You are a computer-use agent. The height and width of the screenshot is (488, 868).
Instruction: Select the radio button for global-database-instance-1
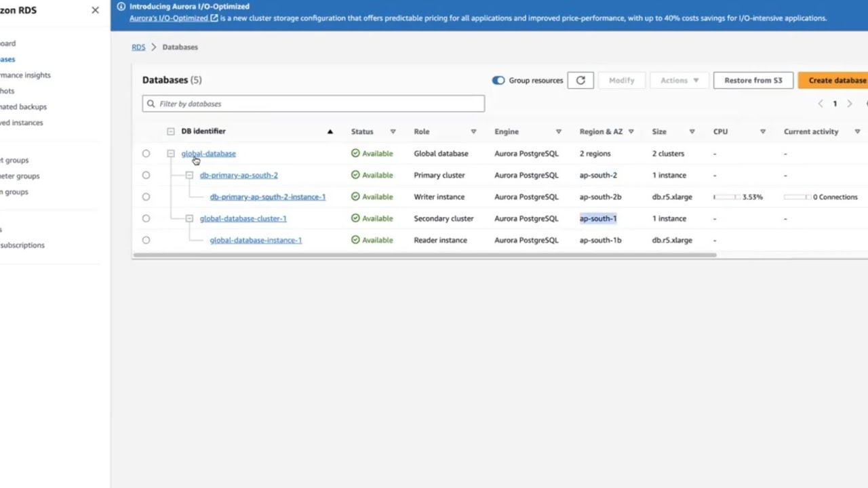coord(146,240)
